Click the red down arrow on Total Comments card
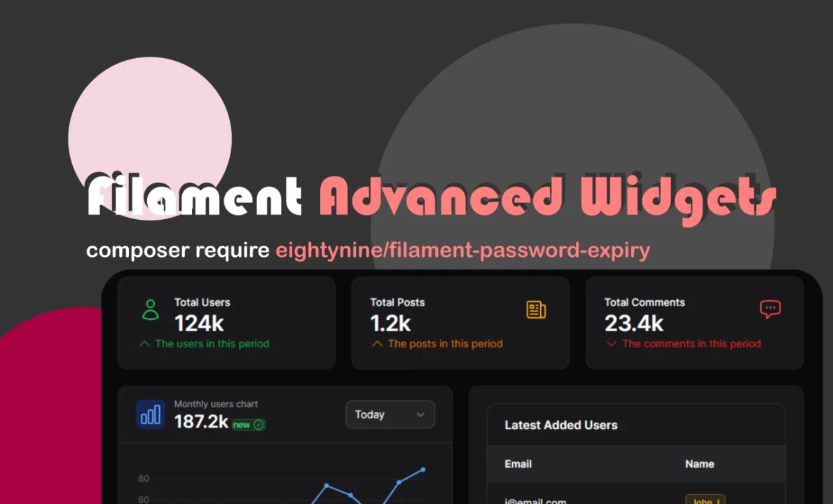The width and height of the screenshot is (833, 504). [610, 344]
